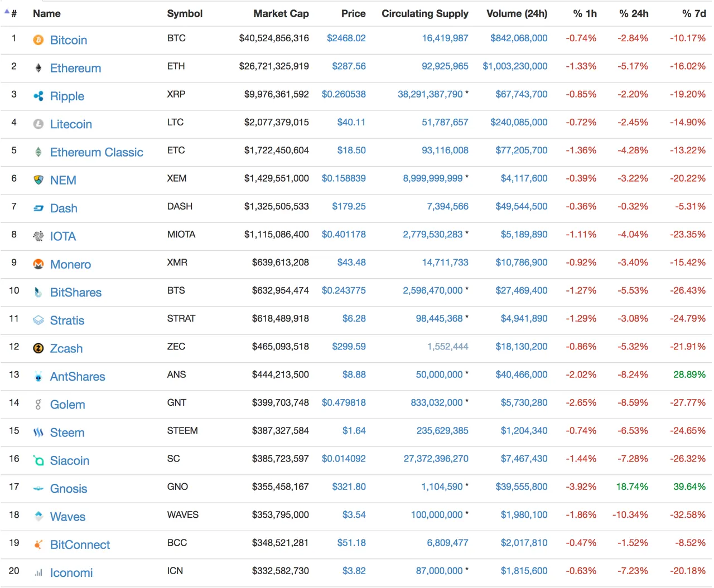This screenshot has height=588, width=714.
Task: Click Gnosis price $321.80
Action: [349, 487]
